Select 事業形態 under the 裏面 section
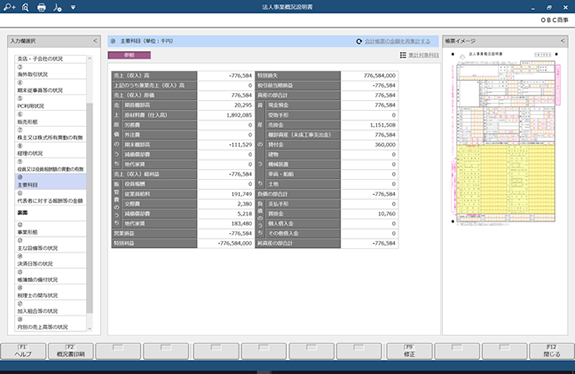The height and width of the screenshot is (374, 575). (51, 228)
